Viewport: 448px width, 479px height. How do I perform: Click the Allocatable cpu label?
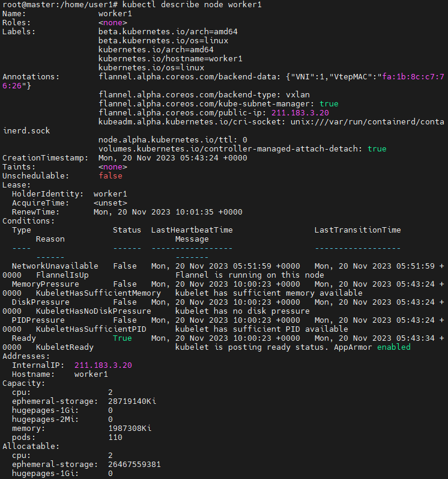click(21, 455)
